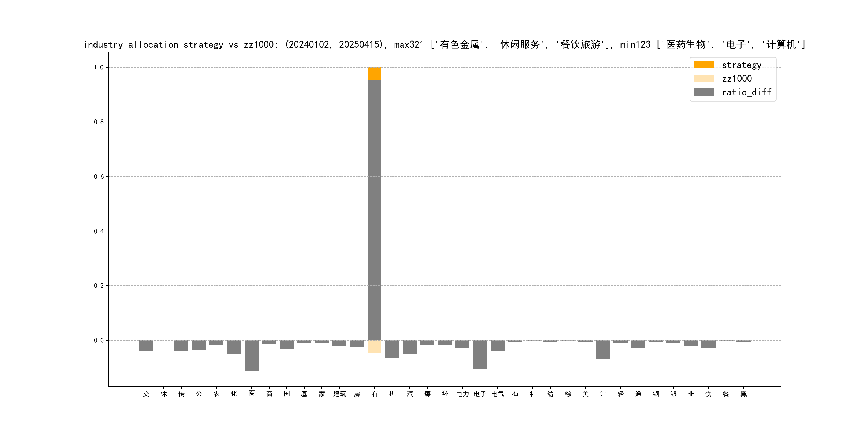Click the 'ratio_diff' legend label text

(746, 92)
